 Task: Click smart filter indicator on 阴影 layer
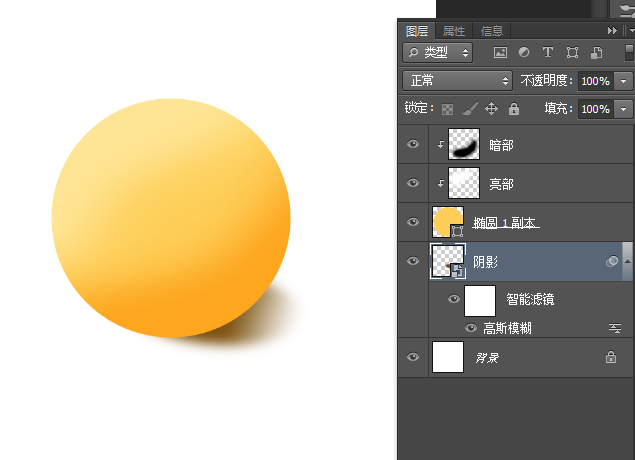(x=612, y=261)
